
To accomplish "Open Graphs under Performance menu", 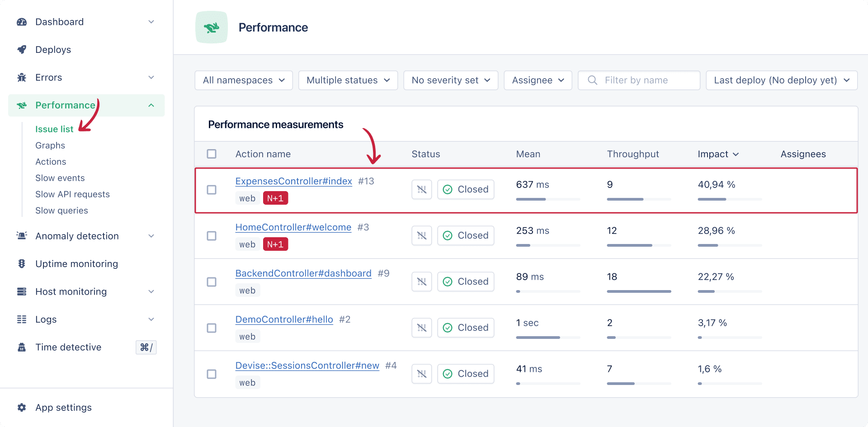I will 50,145.
